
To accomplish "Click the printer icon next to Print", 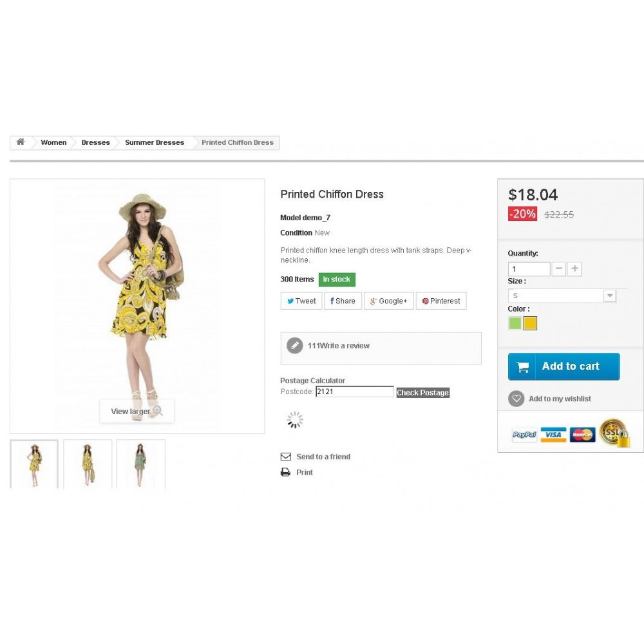I will [x=285, y=472].
